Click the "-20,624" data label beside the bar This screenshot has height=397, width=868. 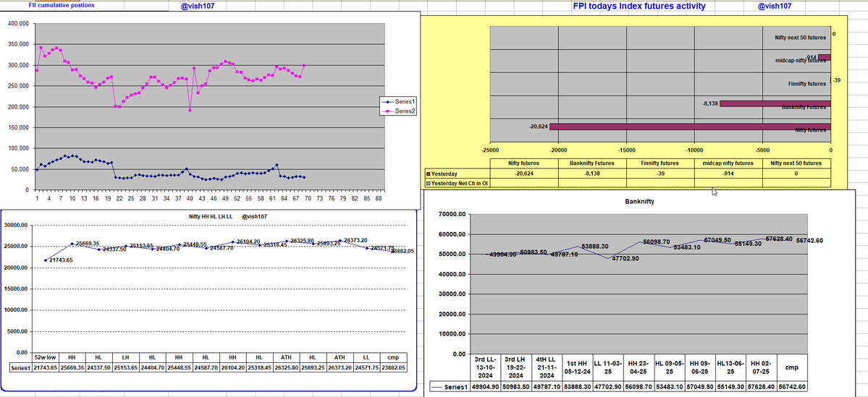[538, 127]
